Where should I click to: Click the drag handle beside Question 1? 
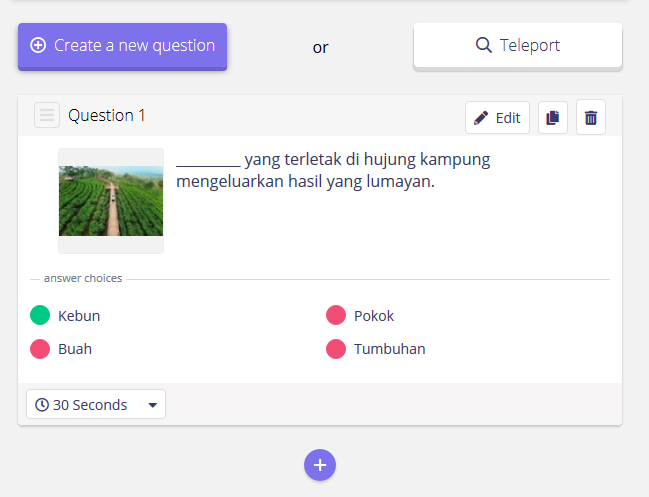(46, 116)
